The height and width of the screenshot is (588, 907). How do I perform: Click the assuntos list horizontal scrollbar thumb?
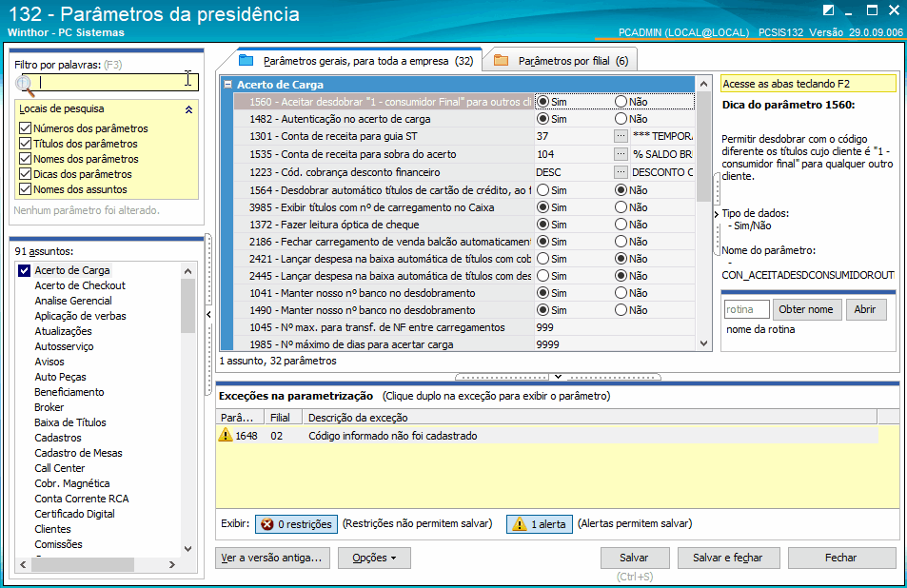[83, 564]
